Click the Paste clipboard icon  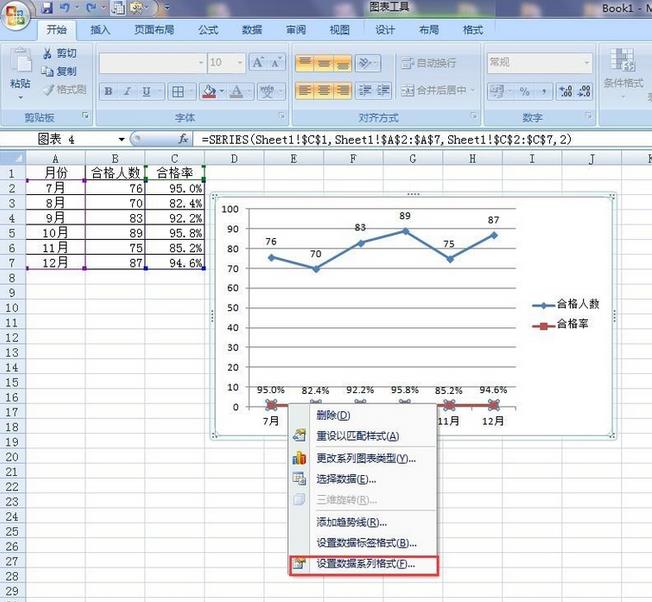coord(20,61)
